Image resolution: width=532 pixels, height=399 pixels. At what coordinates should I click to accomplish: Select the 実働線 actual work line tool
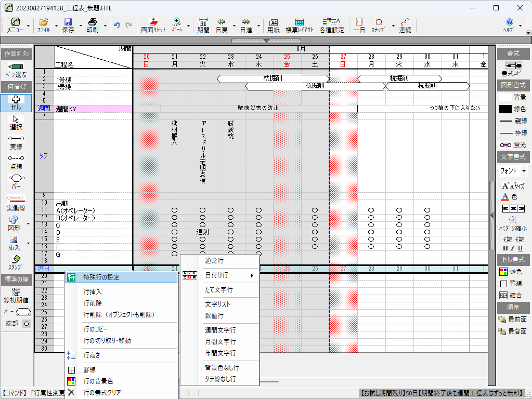pyautogui.click(x=16, y=203)
